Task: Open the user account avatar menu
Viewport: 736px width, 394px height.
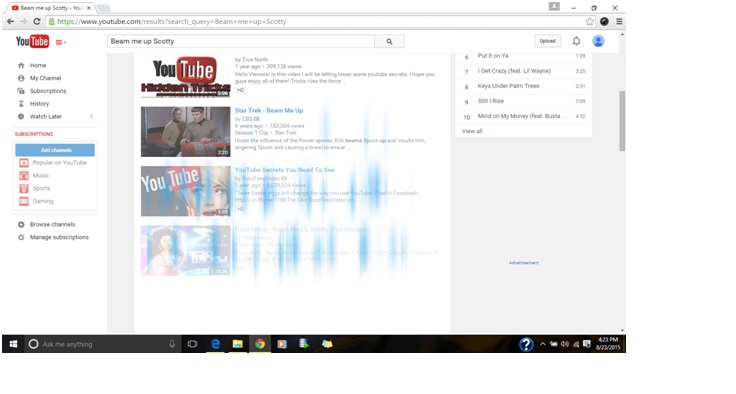Action: click(x=598, y=41)
